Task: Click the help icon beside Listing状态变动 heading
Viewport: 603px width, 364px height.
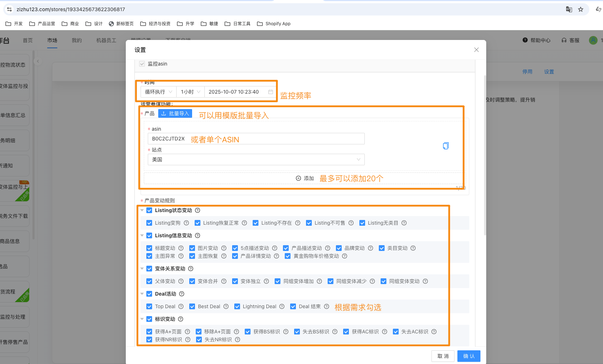Action: pyautogui.click(x=198, y=210)
